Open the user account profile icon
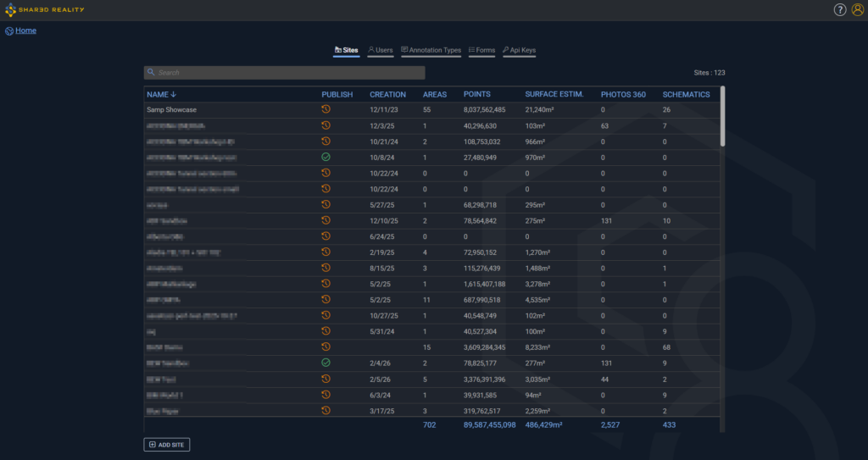This screenshot has width=868, height=460. [x=856, y=10]
